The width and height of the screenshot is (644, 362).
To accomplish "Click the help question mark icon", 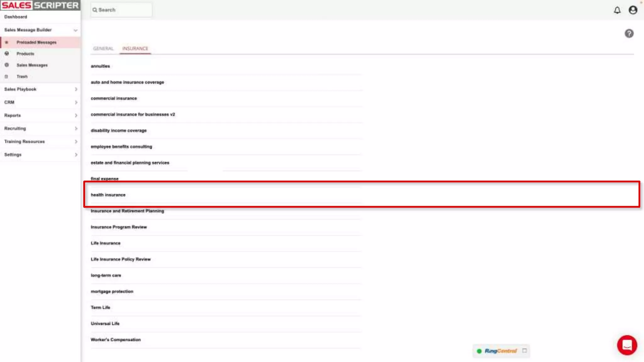I will click(x=629, y=34).
